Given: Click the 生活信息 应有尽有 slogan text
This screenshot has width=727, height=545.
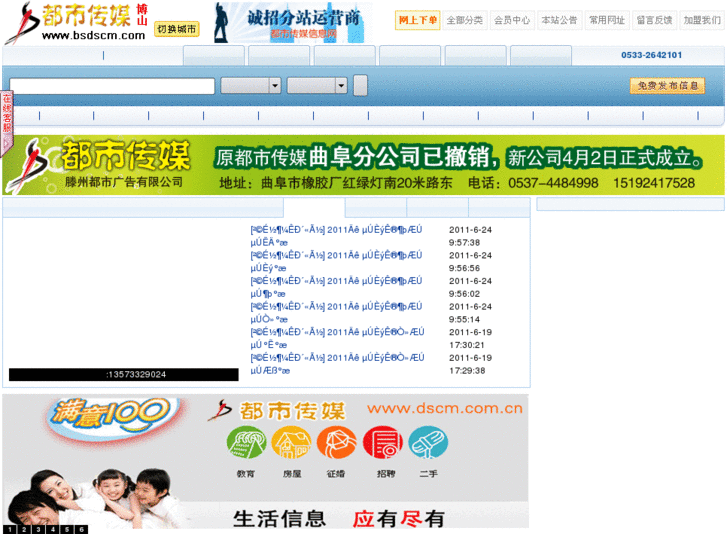Looking at the screenshot, I should pyautogui.click(x=339, y=519).
